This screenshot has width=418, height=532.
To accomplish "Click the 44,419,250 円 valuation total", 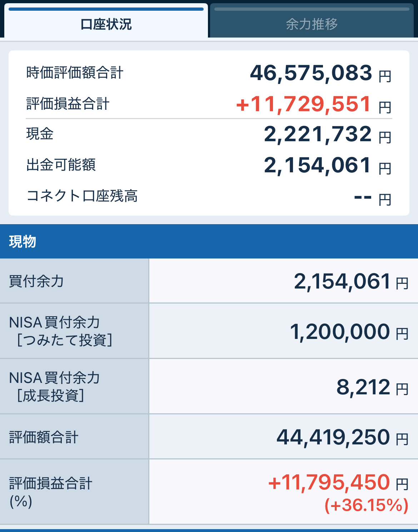I will 342,437.
